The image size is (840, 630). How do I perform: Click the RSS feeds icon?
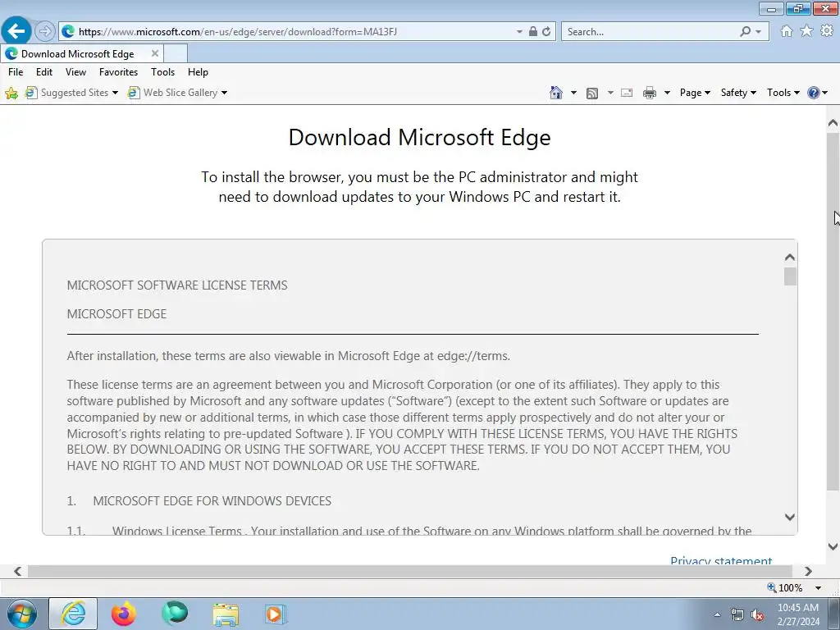point(592,94)
